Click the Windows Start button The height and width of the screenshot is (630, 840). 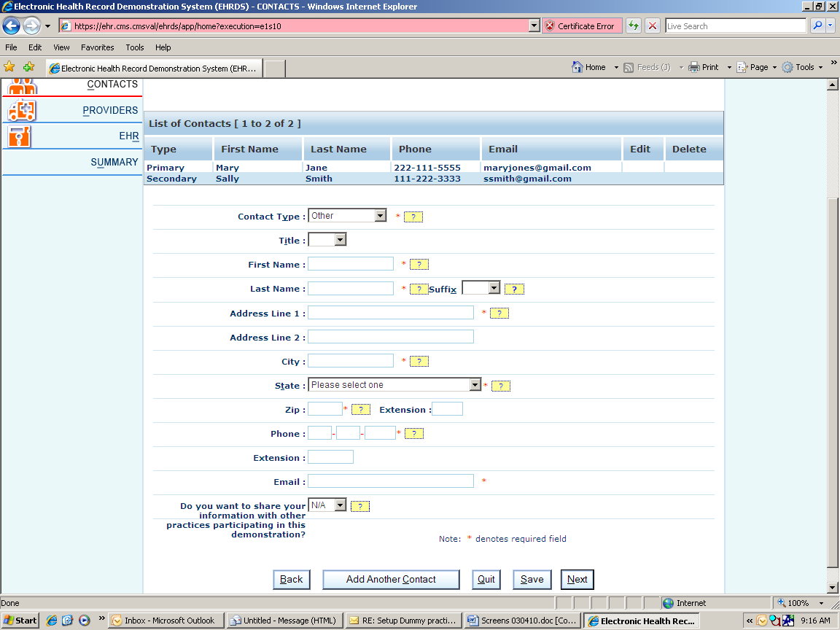(x=20, y=621)
